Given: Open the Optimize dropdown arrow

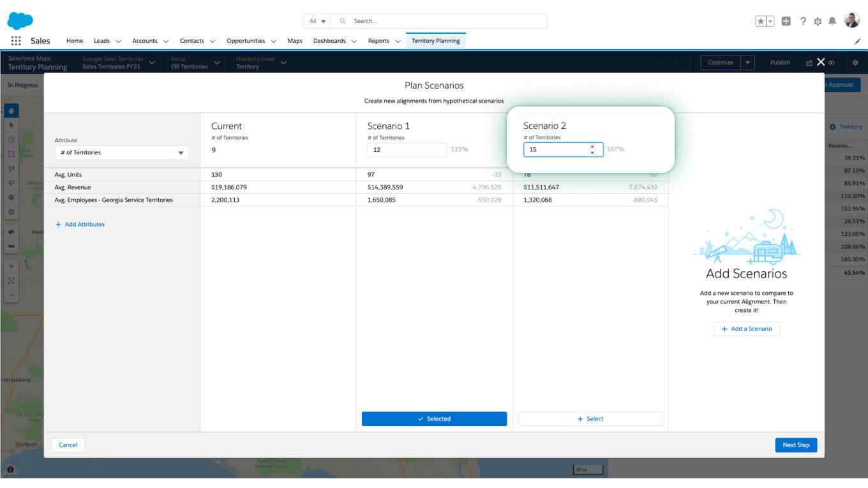Looking at the screenshot, I should [748, 63].
